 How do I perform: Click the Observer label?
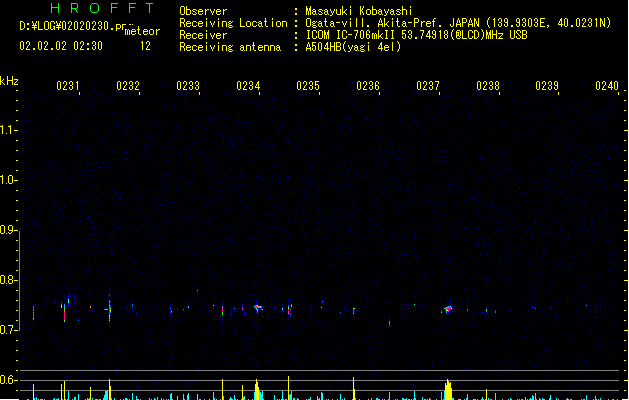click(x=203, y=11)
